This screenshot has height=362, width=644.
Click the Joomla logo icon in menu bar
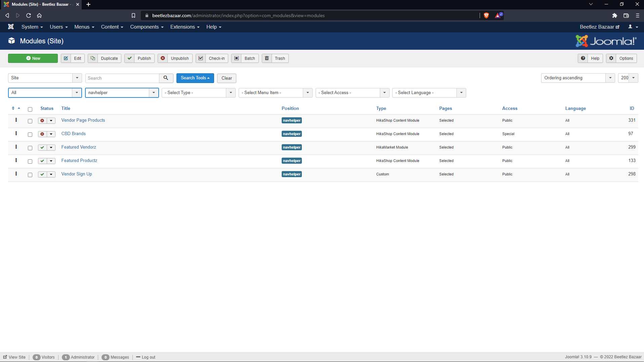pyautogui.click(x=11, y=27)
